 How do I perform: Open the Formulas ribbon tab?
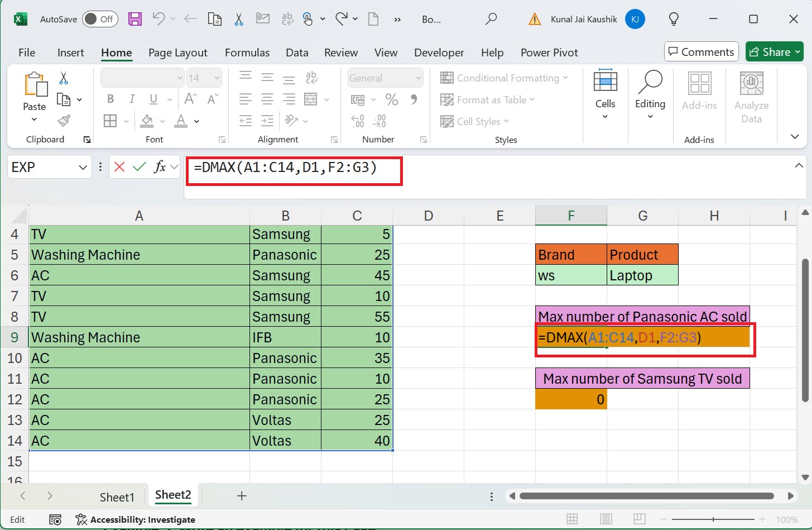tap(247, 52)
